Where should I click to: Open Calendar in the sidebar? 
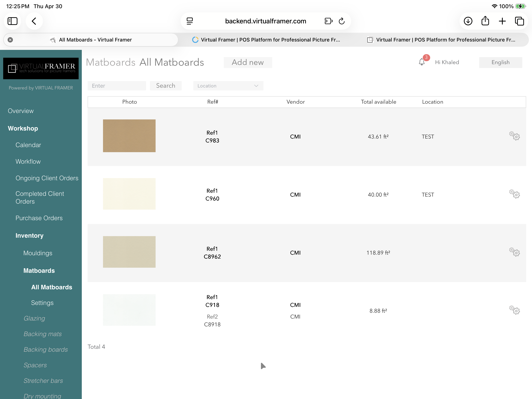28,145
